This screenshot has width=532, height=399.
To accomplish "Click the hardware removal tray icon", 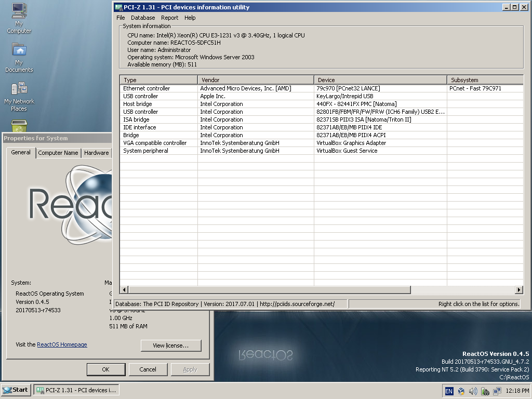I will click(x=485, y=391).
